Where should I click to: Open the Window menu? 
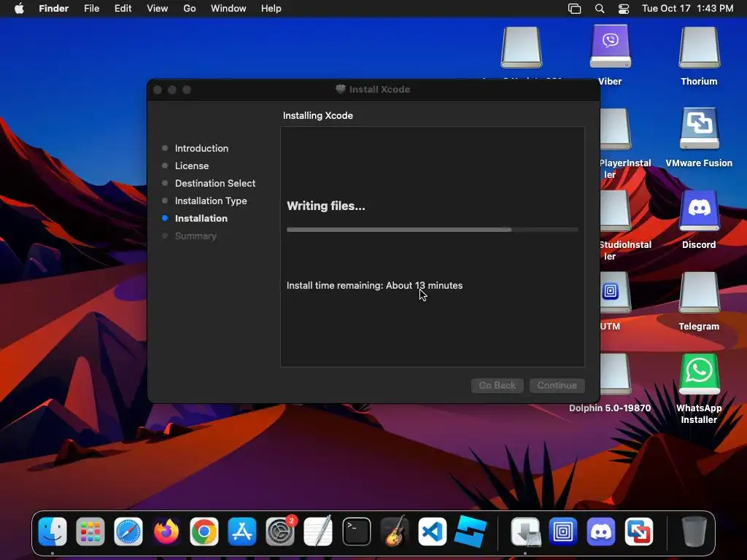[228, 9]
